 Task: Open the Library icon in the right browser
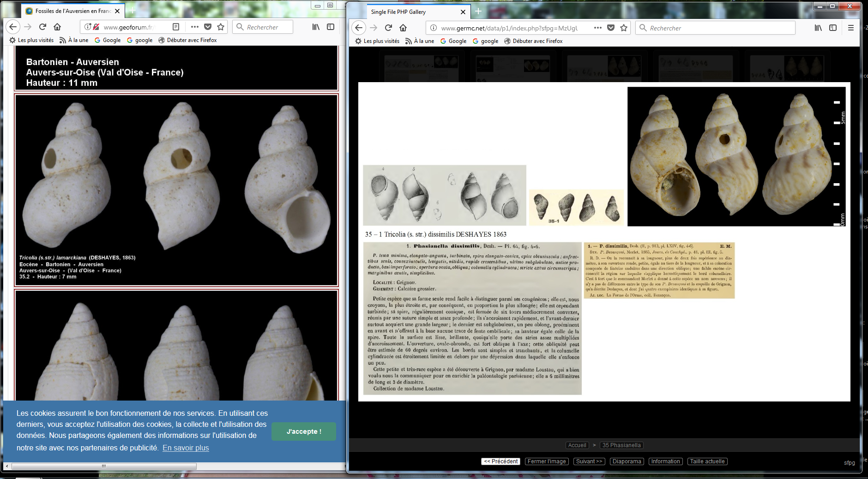818,28
